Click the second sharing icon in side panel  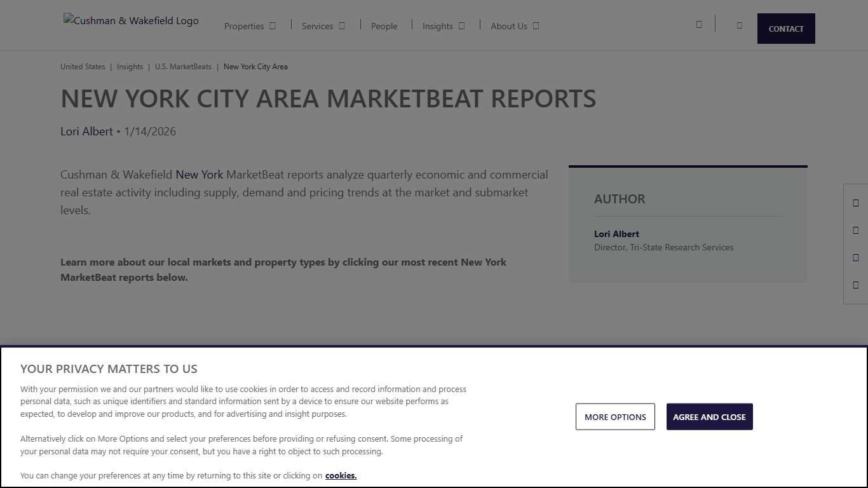click(x=856, y=230)
